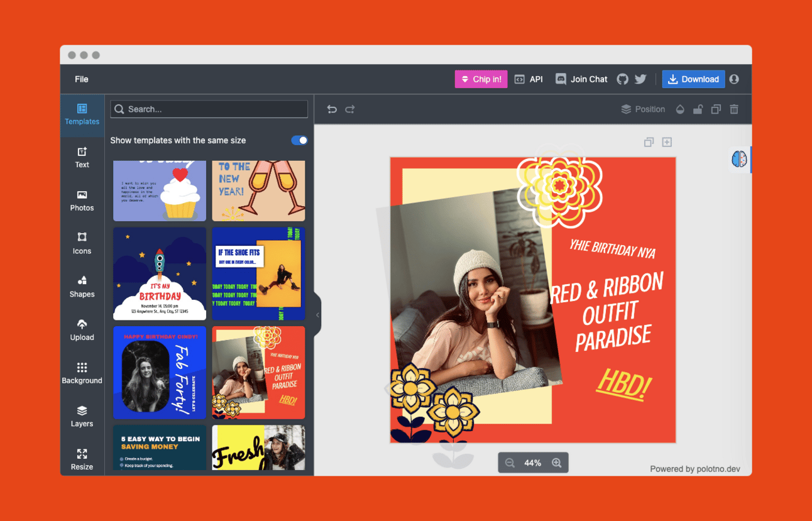
Task: Open the opacity droplet control
Action: point(680,109)
